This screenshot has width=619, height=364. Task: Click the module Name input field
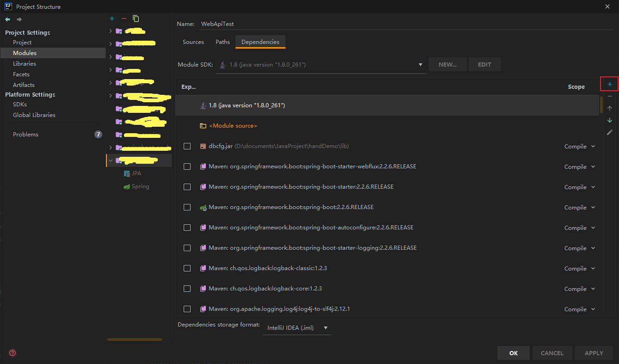(406, 24)
